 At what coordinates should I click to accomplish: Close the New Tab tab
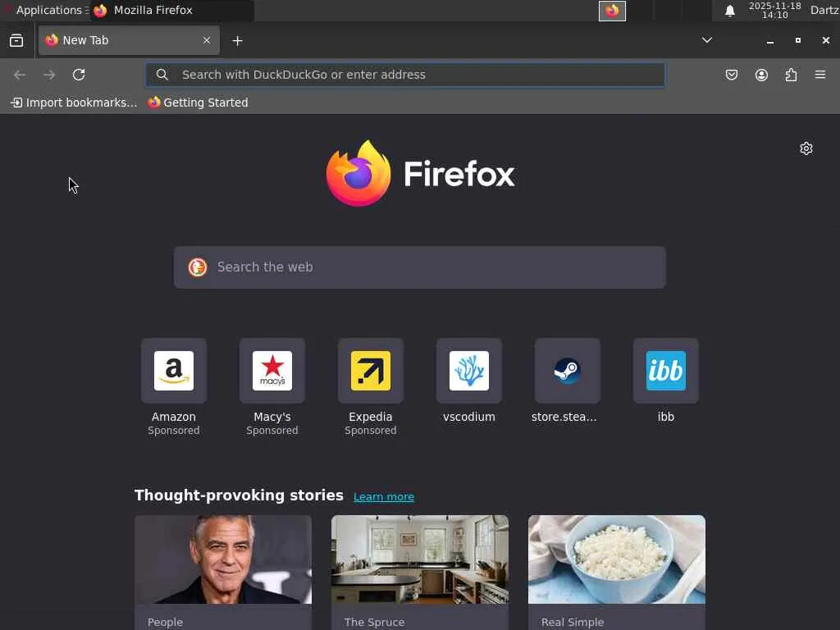[x=207, y=40]
